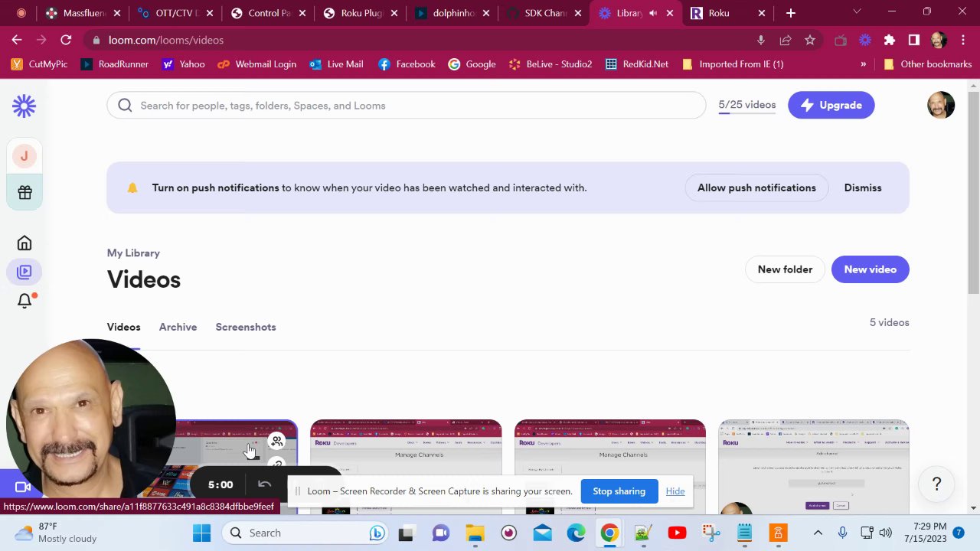Open the tab search dropdown arrow

[857, 11]
